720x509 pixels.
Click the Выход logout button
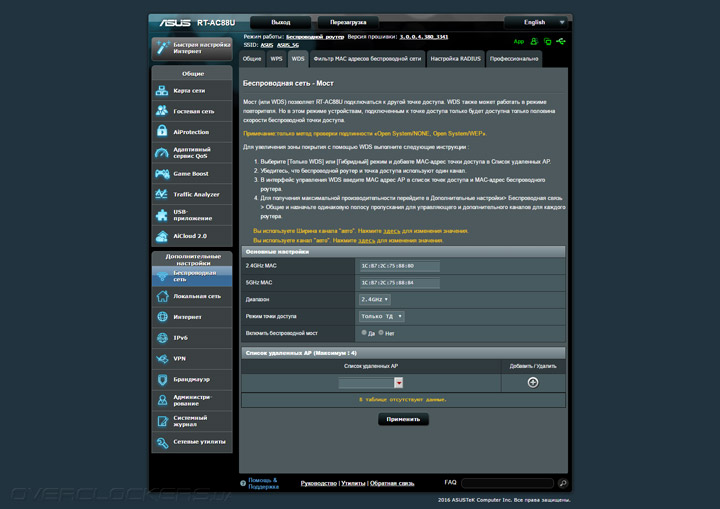(281, 22)
